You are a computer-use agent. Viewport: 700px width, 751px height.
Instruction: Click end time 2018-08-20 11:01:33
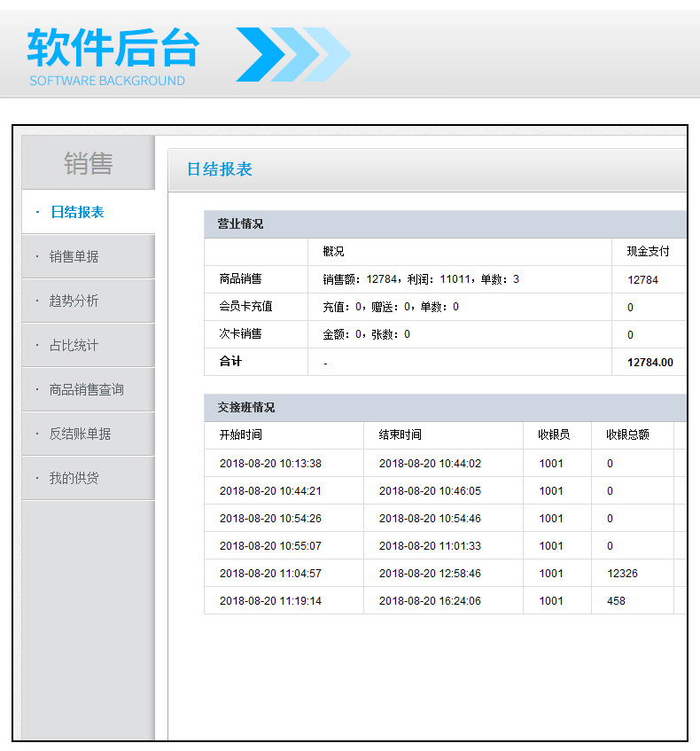[x=430, y=545]
